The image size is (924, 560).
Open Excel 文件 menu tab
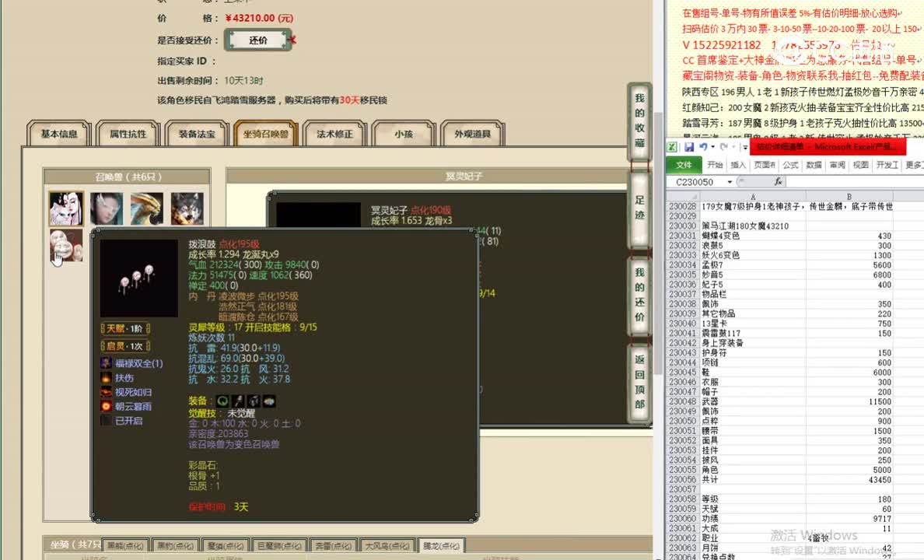tap(684, 165)
